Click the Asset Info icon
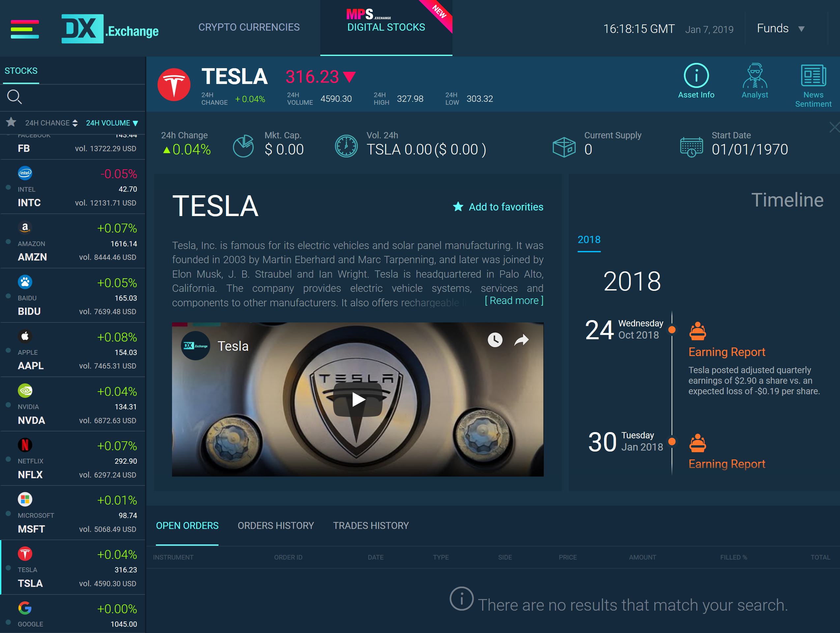840x633 pixels. tap(696, 76)
